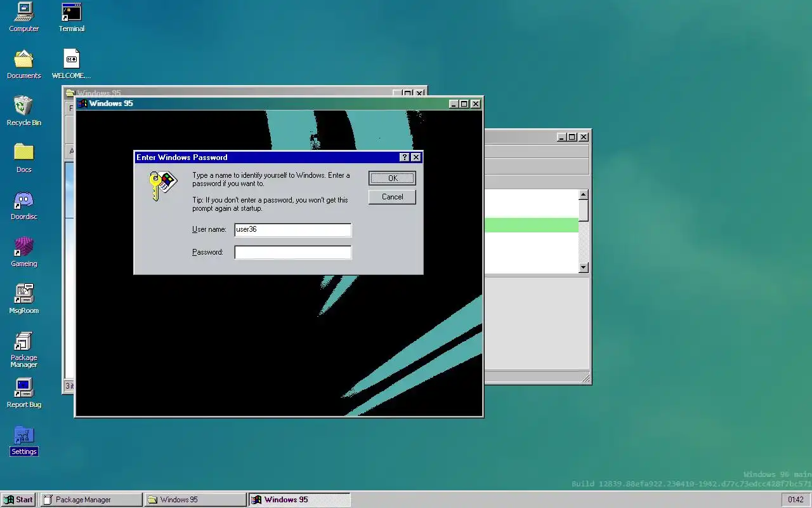Click the Windows 95 title bar icon
812x508 pixels.
82,104
